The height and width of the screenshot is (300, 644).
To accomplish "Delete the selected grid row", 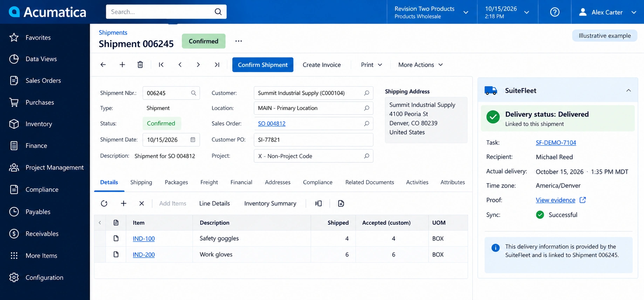I will pos(142,203).
